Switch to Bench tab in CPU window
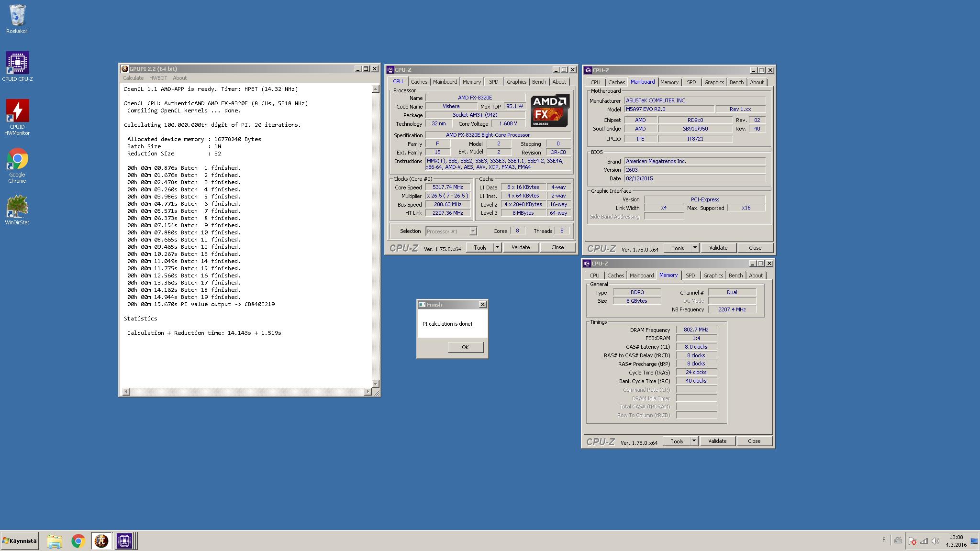 pos(539,82)
